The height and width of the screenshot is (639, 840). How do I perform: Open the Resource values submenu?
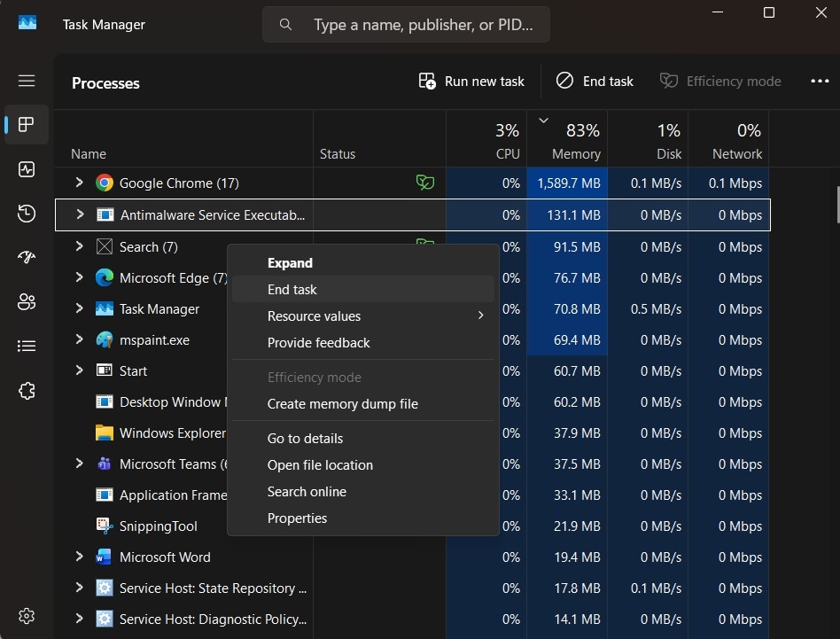point(315,316)
